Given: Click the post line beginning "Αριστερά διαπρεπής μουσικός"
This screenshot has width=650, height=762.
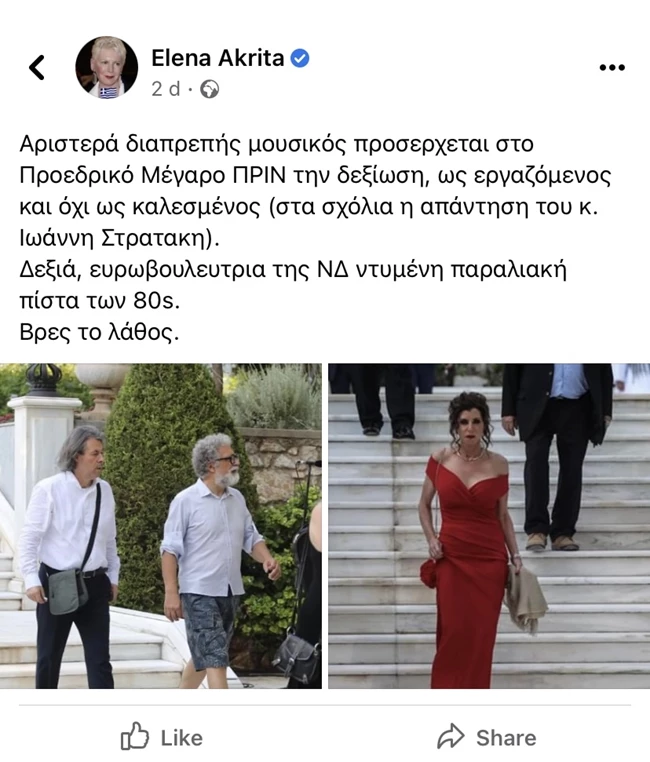Looking at the screenshot, I should coord(276,144).
